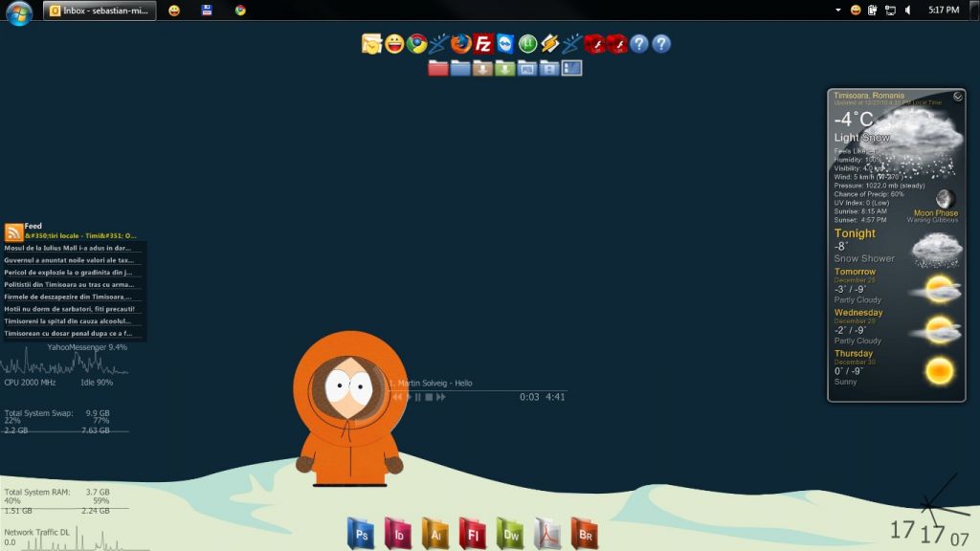Viewport: 980px width, 551px height.
Task: Select the Thursday Sunny forecast
Action: [x=897, y=368]
